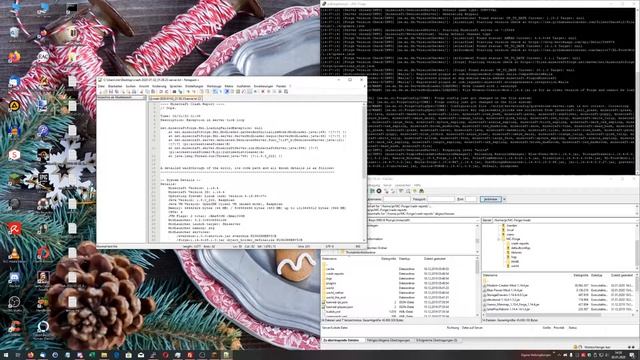Viewport: 640px width, 360px height.
Task: Toggle directory comparison in FileZilla
Action: [x=408, y=191]
